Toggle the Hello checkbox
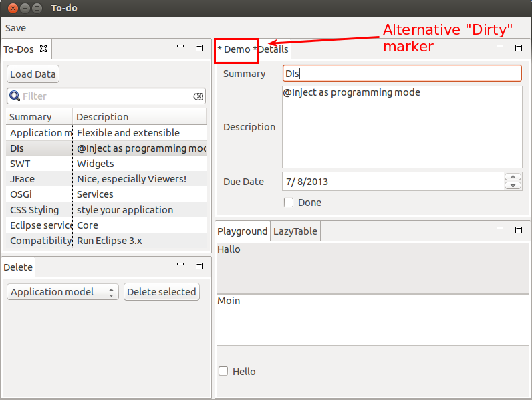This screenshot has height=401, width=532. tap(223, 371)
